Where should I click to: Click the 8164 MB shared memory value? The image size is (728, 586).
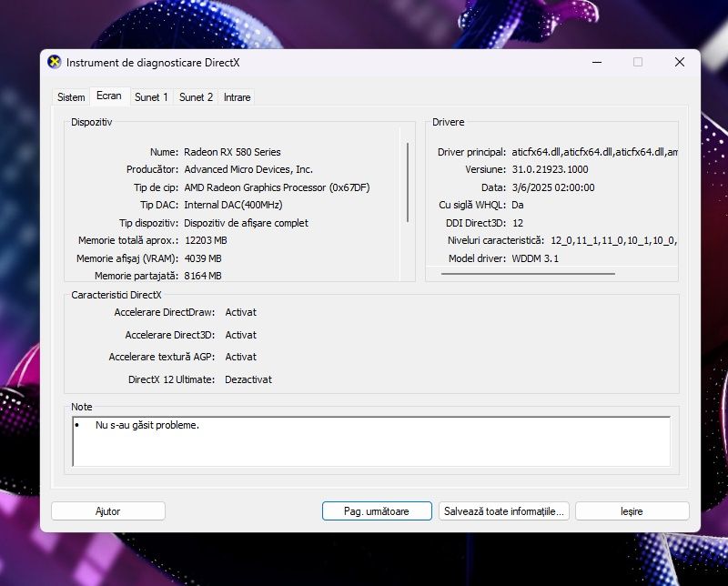point(202,276)
